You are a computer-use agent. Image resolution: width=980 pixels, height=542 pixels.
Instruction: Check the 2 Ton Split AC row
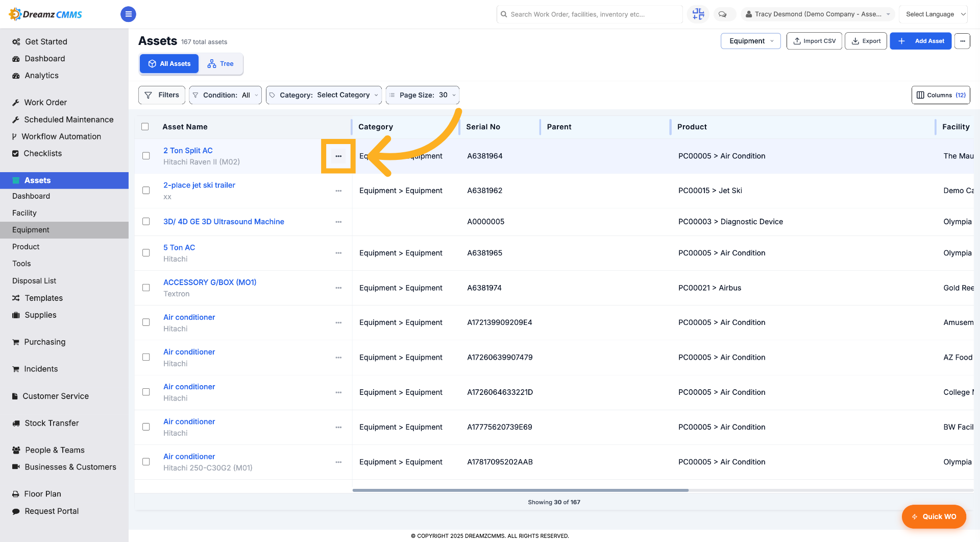click(146, 156)
